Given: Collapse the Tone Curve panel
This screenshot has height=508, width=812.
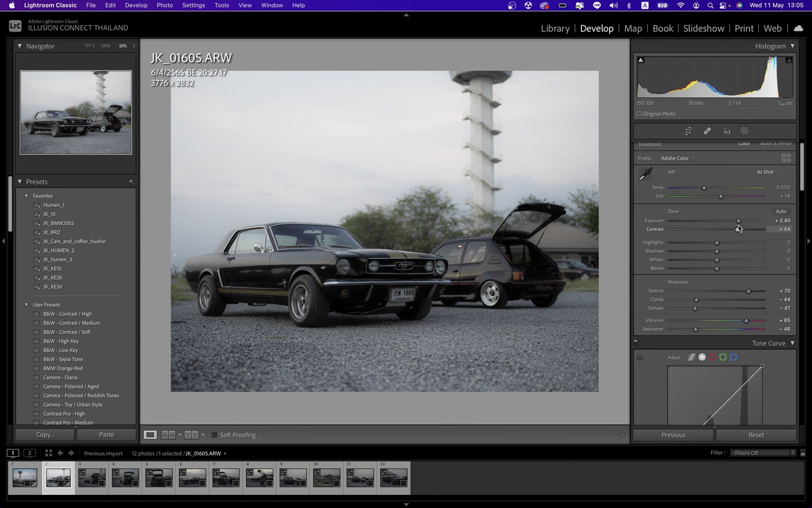Looking at the screenshot, I should coord(792,343).
